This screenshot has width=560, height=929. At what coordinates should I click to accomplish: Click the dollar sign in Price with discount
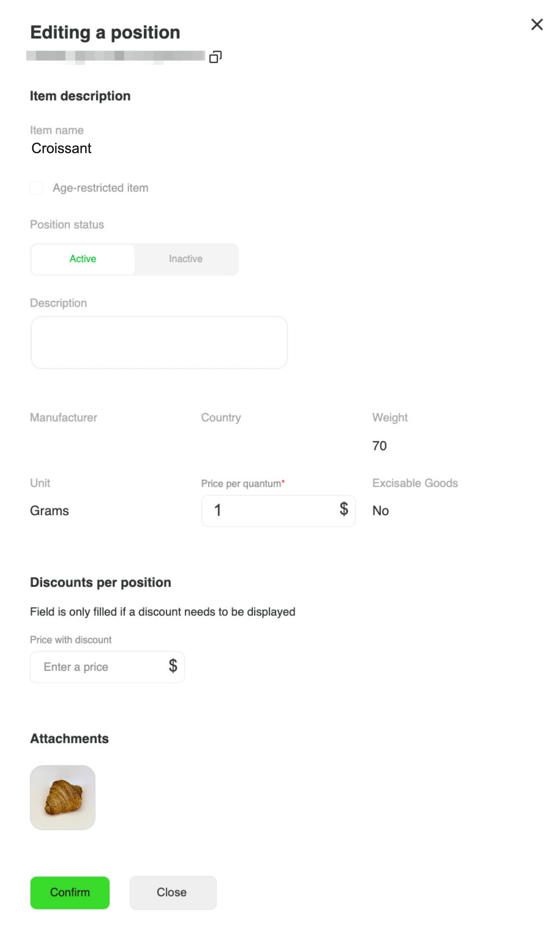tap(173, 666)
